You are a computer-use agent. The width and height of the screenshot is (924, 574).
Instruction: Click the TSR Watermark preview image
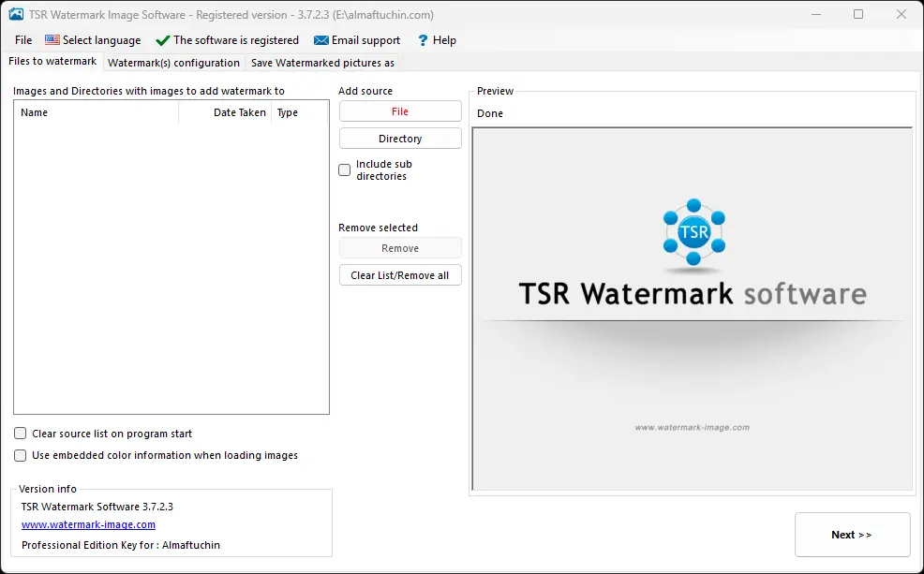coord(693,309)
